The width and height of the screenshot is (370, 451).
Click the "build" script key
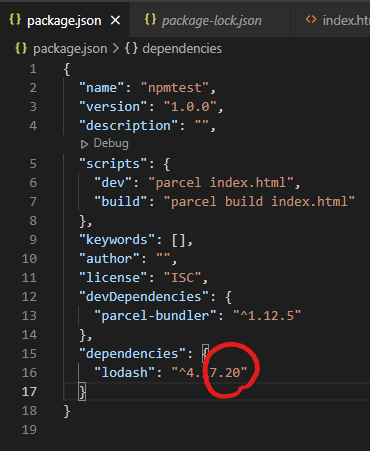121,202
